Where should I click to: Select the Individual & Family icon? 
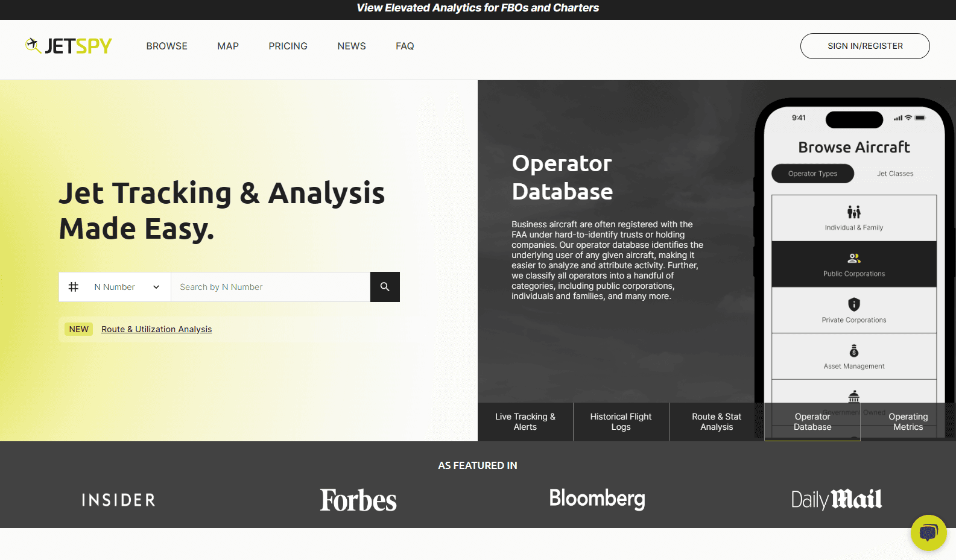pos(853,212)
